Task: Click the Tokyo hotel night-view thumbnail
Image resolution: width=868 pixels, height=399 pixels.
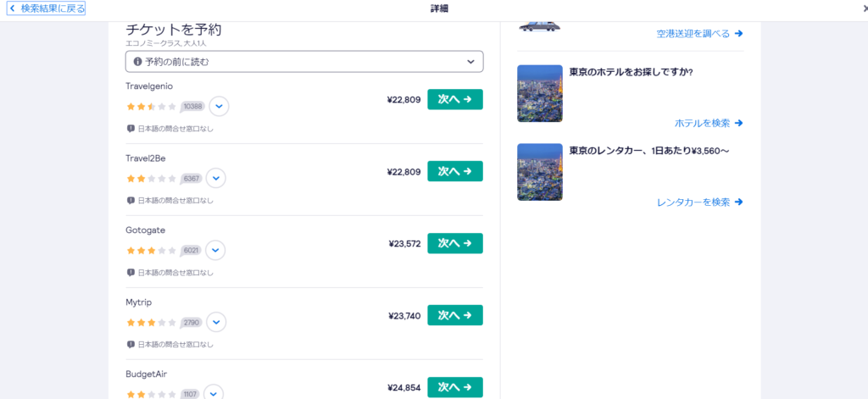Action: (540, 93)
